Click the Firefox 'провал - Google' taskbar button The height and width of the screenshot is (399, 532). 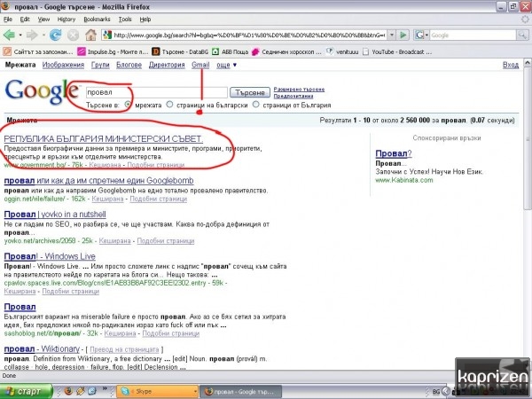(x=240, y=392)
